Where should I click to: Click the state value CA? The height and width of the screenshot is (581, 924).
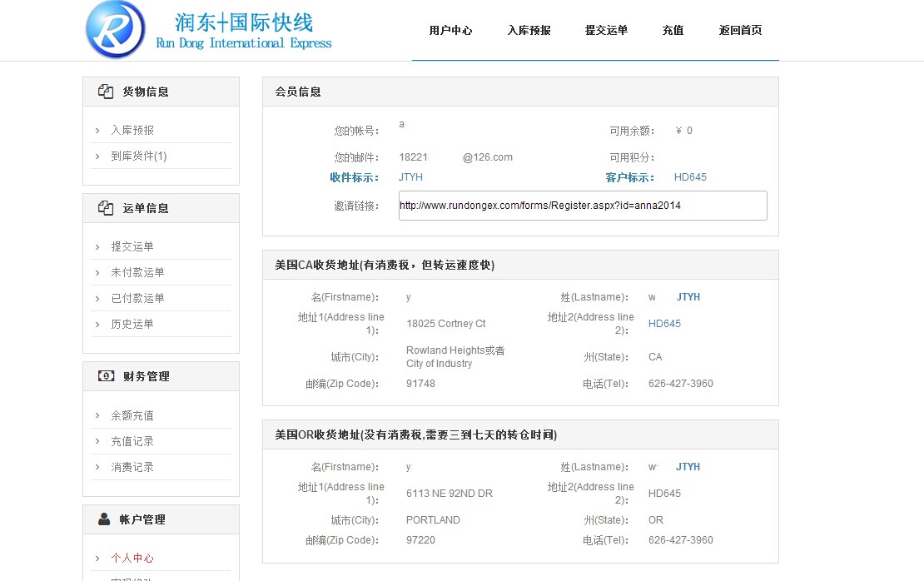[655, 357]
